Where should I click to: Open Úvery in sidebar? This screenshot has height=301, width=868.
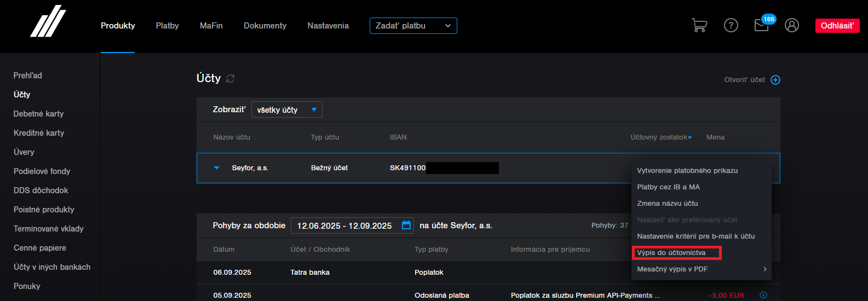click(24, 152)
